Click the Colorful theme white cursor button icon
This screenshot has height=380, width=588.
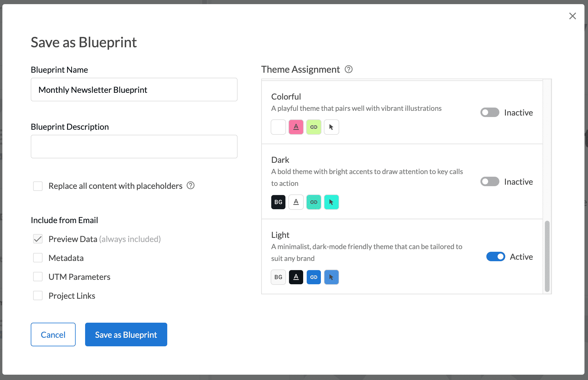[332, 127]
